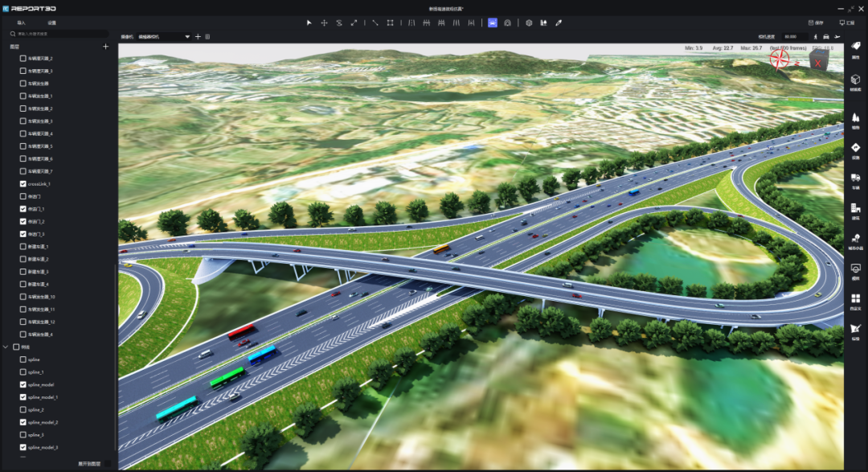Viewport: 868px width, 472px height.
Task: Click the save button at top right
Action: (816, 23)
